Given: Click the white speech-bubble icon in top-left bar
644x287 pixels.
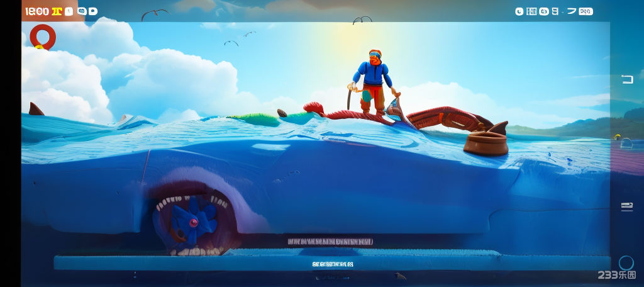Looking at the screenshot, I should (x=92, y=11).
